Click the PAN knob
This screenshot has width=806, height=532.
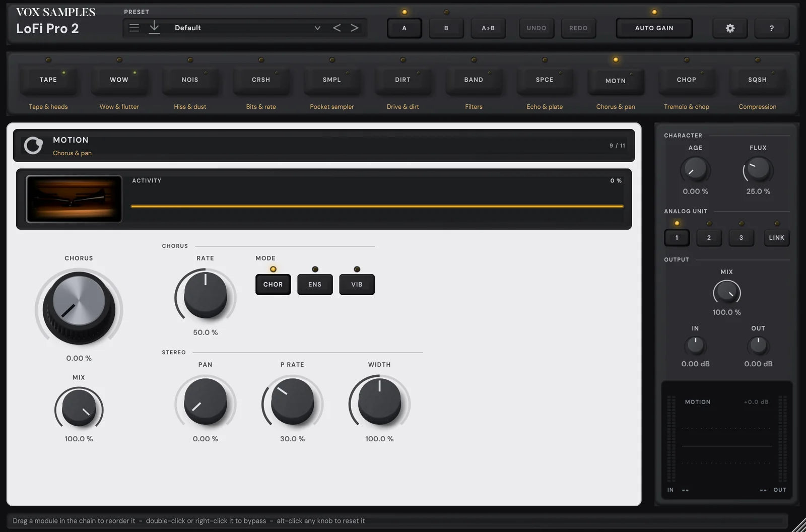click(206, 402)
